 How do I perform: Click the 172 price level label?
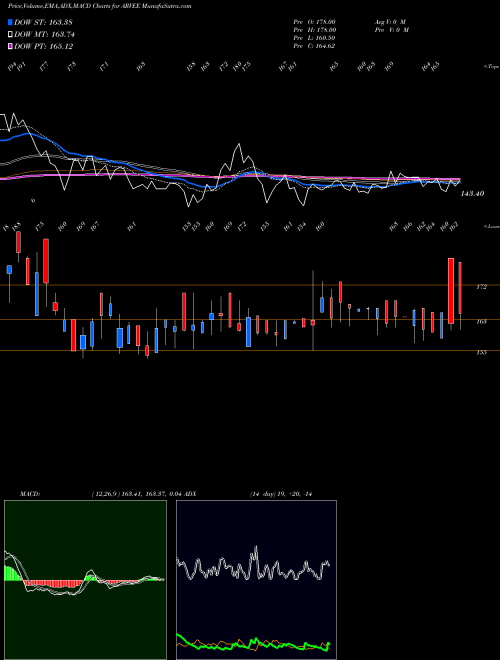[x=481, y=287]
